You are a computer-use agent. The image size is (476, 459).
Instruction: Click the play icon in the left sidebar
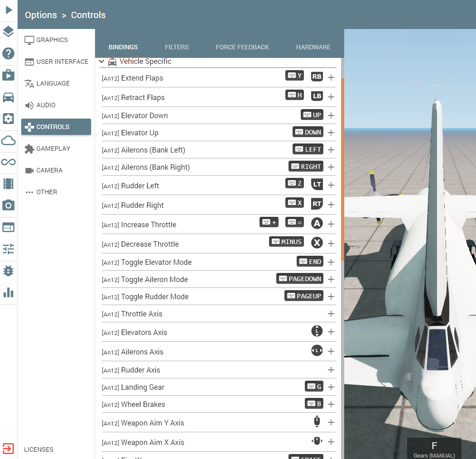pyautogui.click(x=9, y=10)
